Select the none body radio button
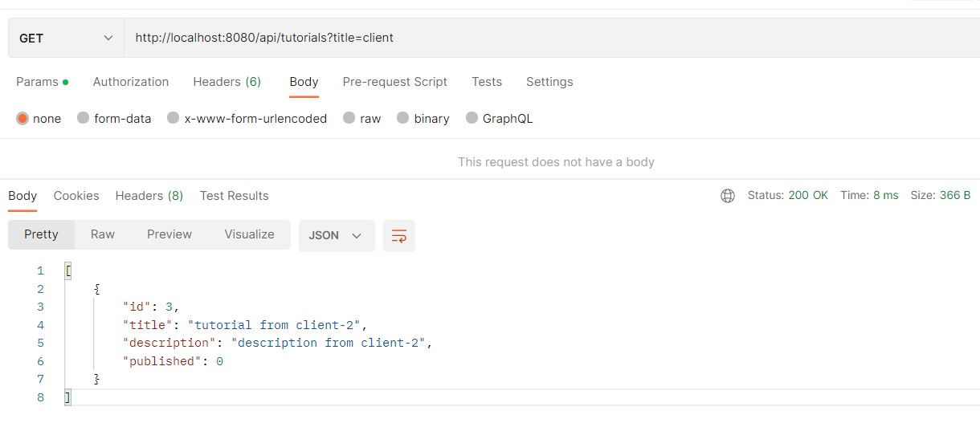Image resolution: width=980 pixels, height=423 pixels. [22, 119]
